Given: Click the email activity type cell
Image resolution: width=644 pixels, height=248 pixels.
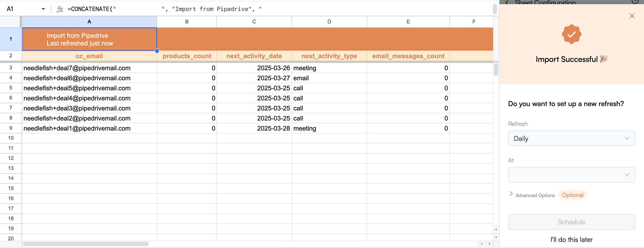Looking at the screenshot, I should 329,78.
